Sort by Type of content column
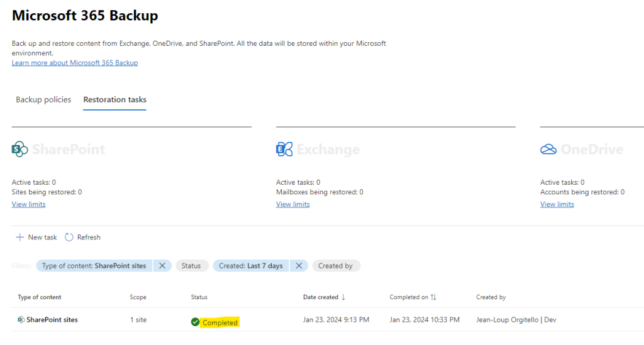Image resolution: width=644 pixels, height=345 pixels. (x=40, y=297)
